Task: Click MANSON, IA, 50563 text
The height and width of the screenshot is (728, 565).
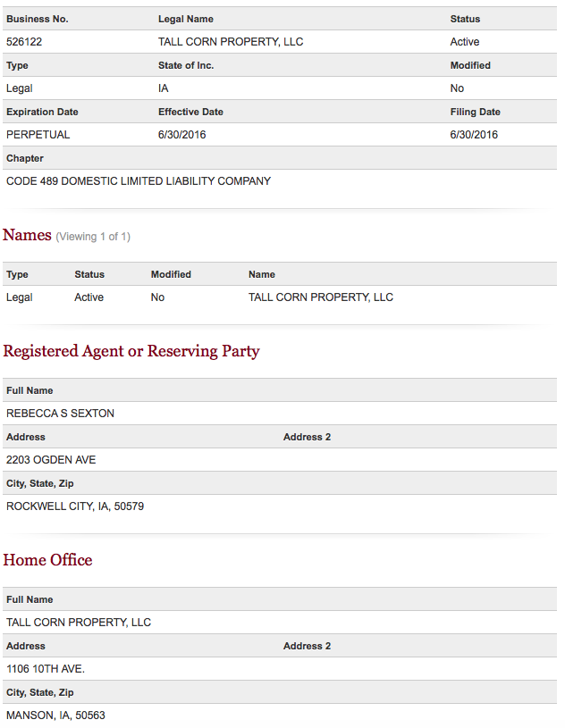Action: pos(55,715)
